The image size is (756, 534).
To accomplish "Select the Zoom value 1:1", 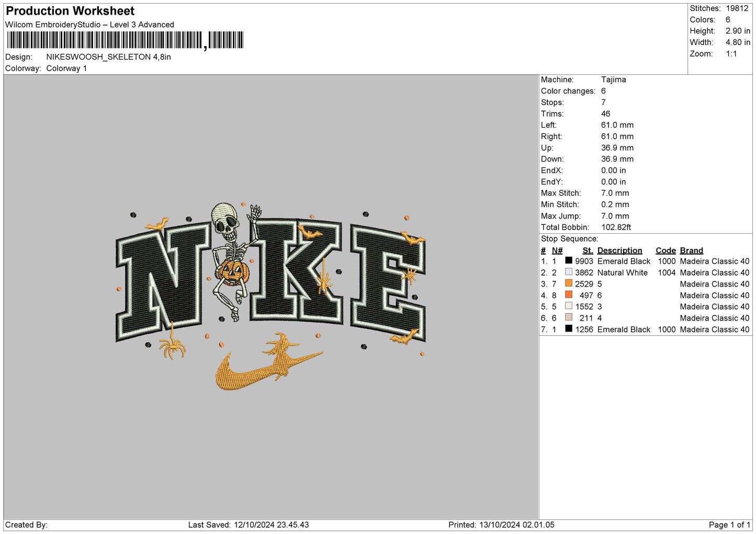I will point(731,54).
